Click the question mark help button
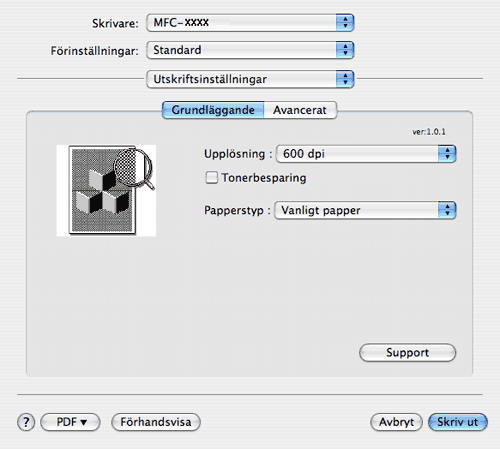Image resolution: width=500 pixels, height=449 pixels. pos(26,422)
